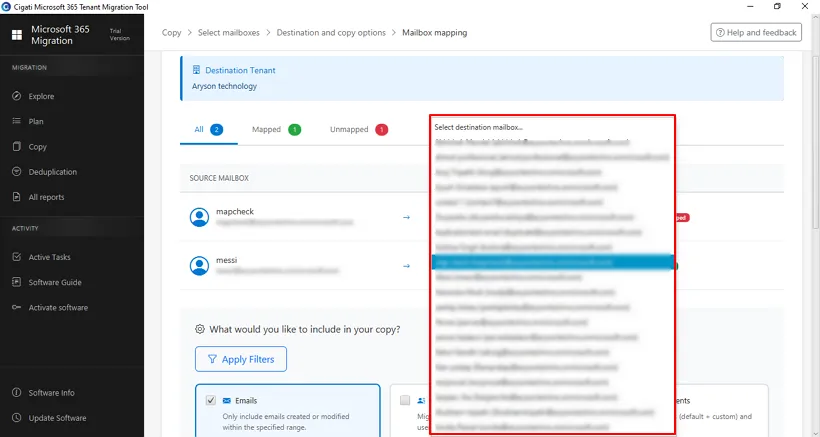Select the mapcheck source mailbox name

pos(235,212)
